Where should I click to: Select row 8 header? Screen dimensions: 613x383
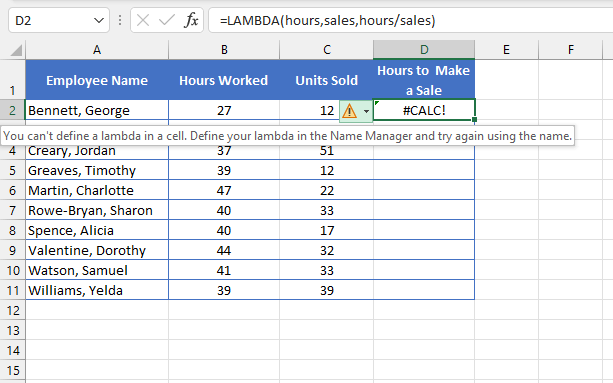(x=13, y=231)
